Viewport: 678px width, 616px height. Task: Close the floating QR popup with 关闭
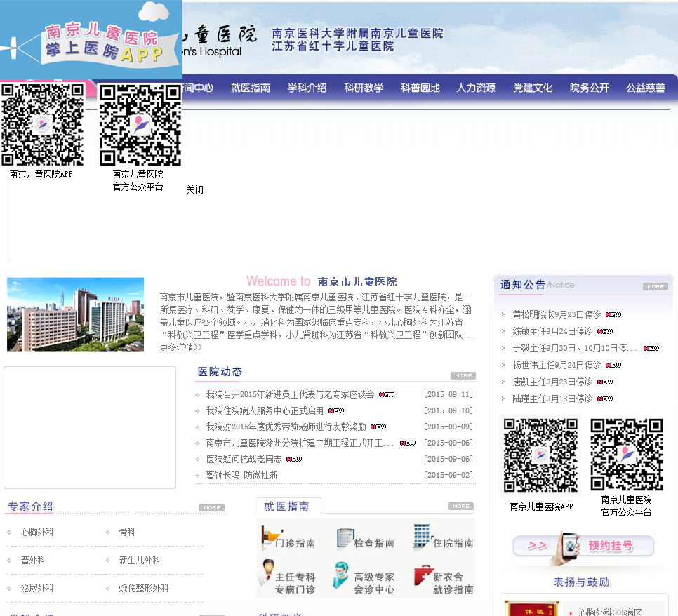(x=194, y=189)
